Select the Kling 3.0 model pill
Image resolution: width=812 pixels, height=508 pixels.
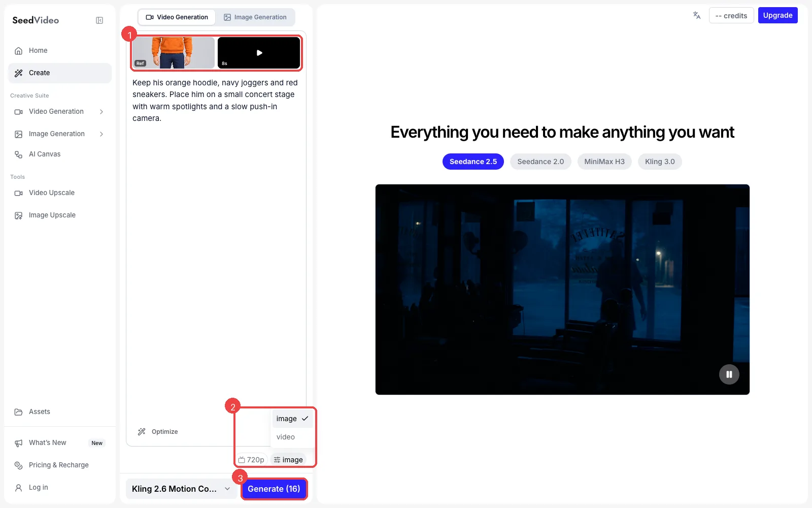click(660, 162)
